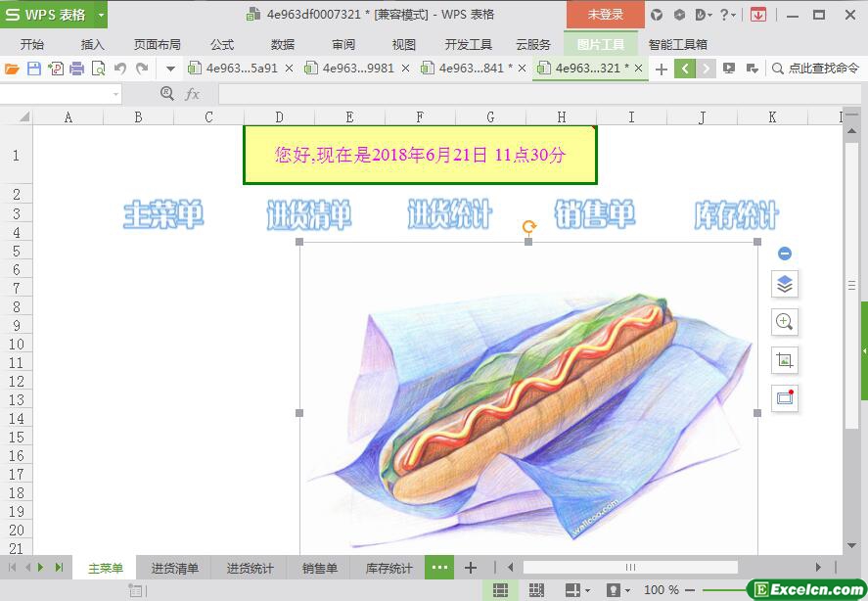This screenshot has width=868, height=601.
Task: Click the fx insert function icon
Action: click(192, 94)
